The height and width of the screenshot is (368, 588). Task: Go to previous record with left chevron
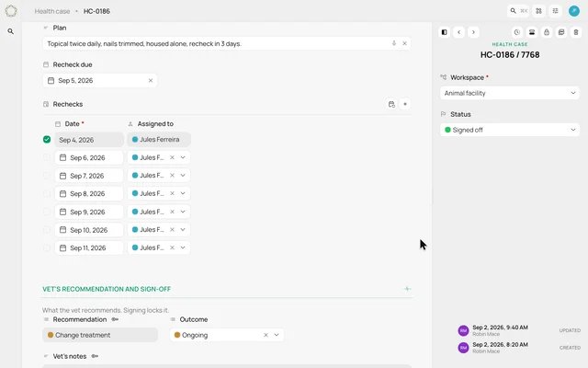coord(459,32)
